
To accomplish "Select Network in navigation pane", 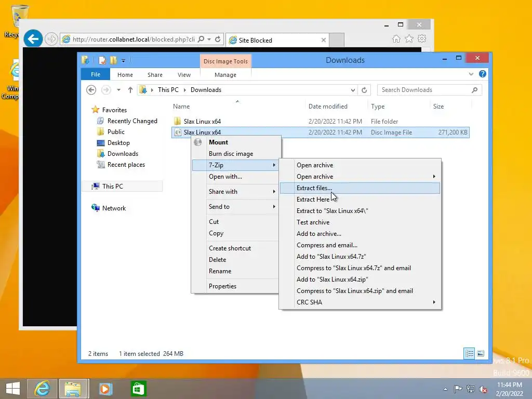I will (114, 208).
